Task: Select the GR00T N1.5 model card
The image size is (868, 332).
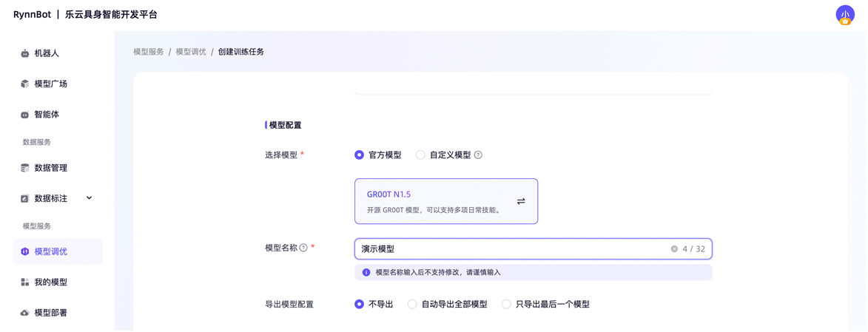Action: [x=446, y=201]
